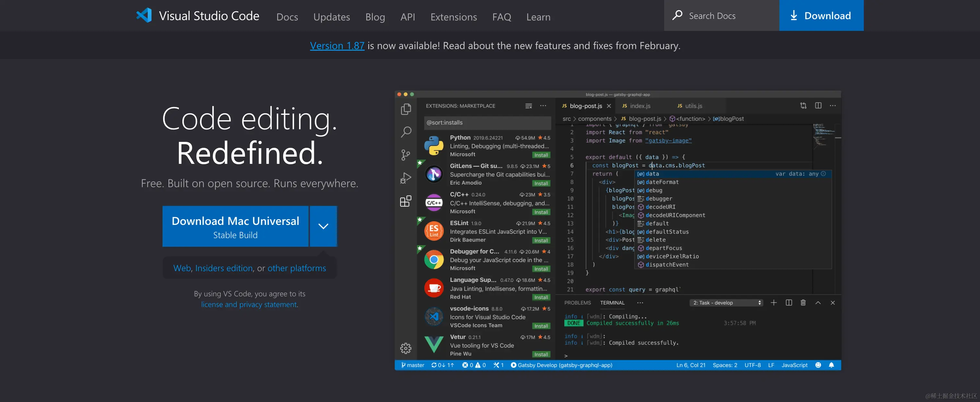Open the Version 1.87 link
980x402 pixels.
(337, 46)
